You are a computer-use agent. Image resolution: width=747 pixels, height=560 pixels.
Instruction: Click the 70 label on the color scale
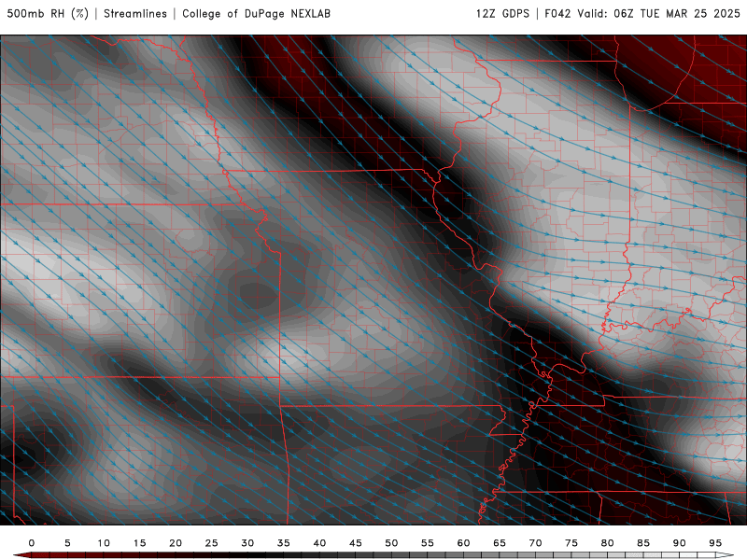coord(535,543)
